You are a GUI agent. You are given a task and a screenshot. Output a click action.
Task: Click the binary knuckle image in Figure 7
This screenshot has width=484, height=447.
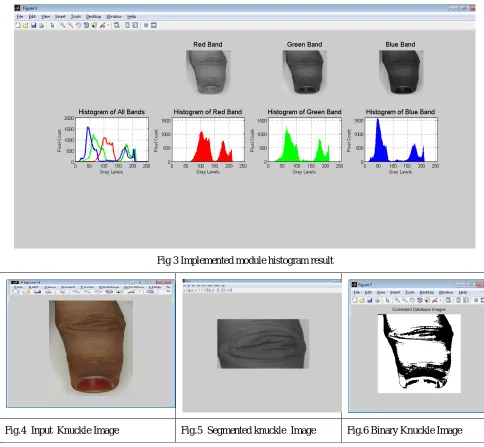pos(419,353)
